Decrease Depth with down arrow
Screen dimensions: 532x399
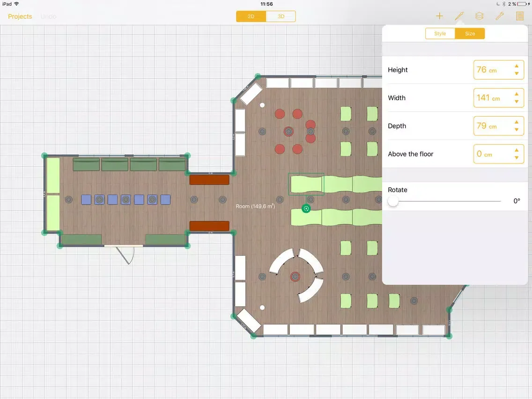(517, 130)
